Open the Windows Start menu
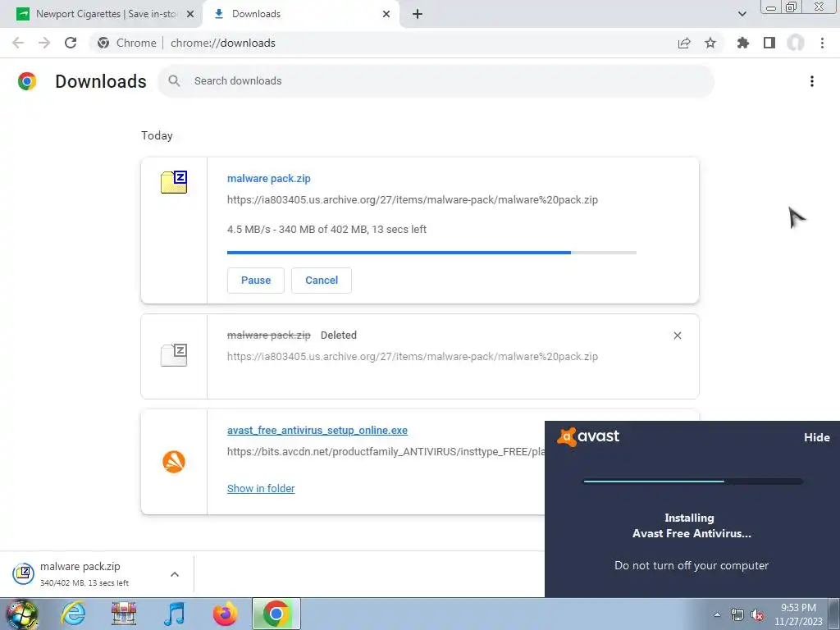Image resolution: width=840 pixels, height=630 pixels. pyautogui.click(x=21, y=614)
